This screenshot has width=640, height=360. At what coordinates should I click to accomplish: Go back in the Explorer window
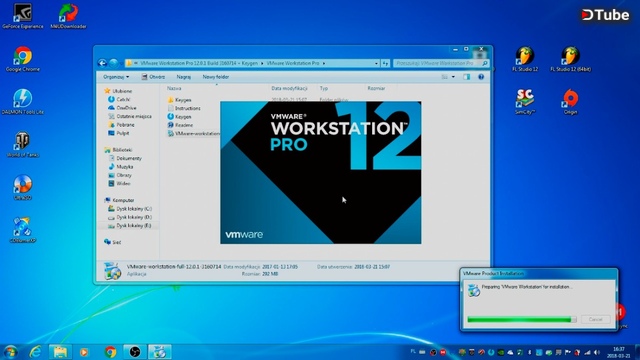coord(102,63)
